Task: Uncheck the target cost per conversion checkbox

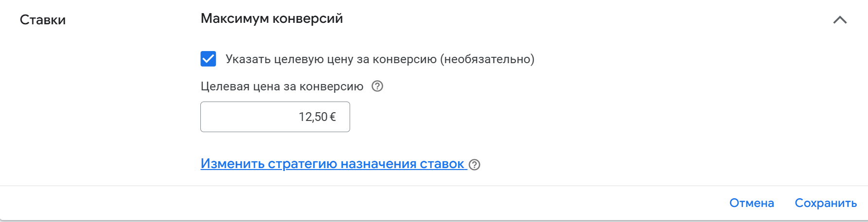Action: pyautogui.click(x=208, y=59)
